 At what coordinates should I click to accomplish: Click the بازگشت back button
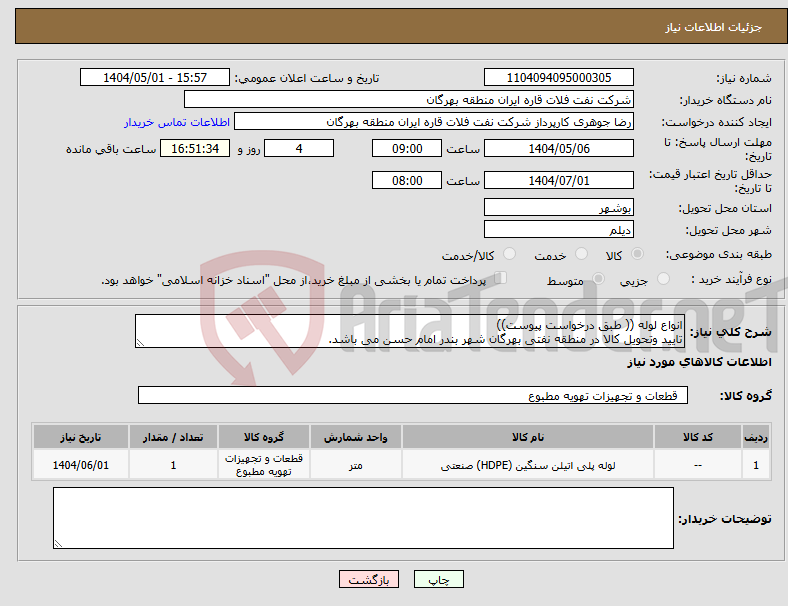369,579
